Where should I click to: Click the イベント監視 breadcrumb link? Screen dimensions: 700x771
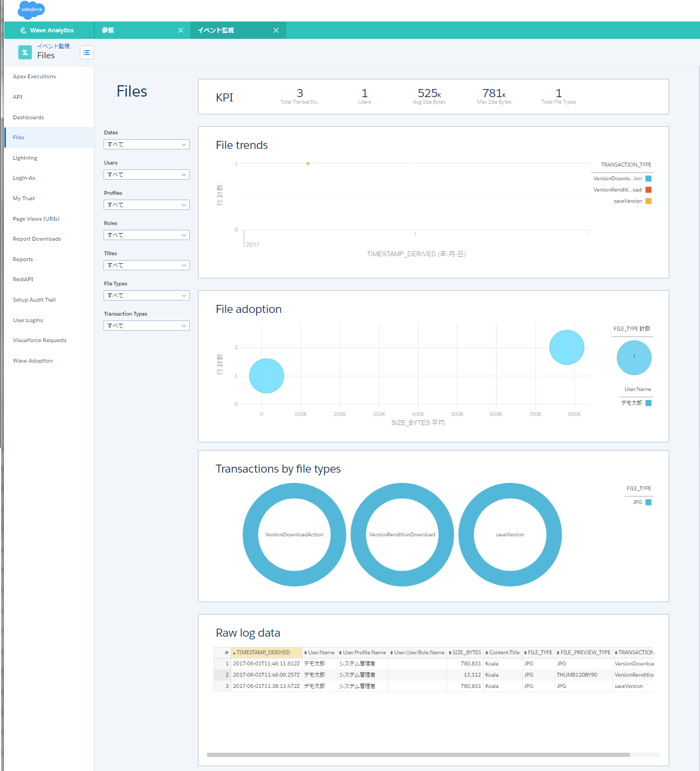[53, 46]
